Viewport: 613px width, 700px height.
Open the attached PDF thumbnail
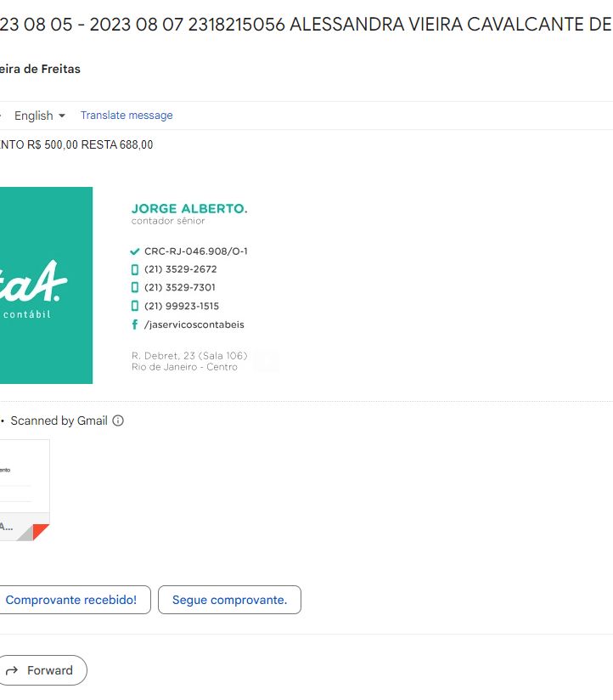25,489
